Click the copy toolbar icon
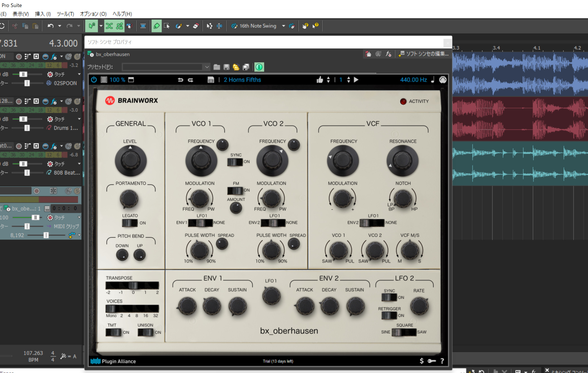 [x=25, y=26]
